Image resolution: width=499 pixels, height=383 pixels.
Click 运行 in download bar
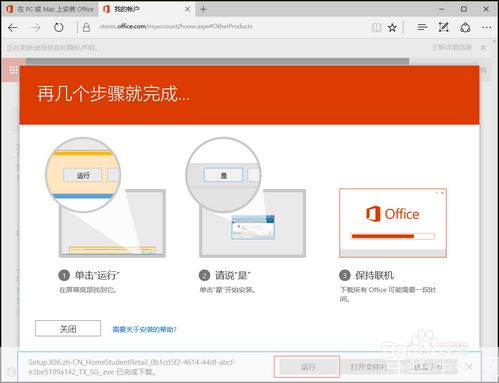click(308, 367)
